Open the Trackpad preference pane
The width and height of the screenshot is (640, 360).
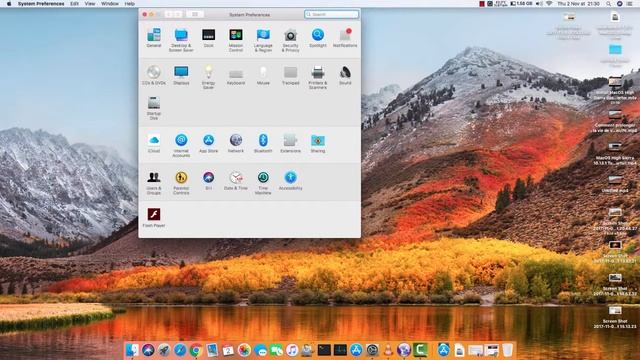(291, 75)
